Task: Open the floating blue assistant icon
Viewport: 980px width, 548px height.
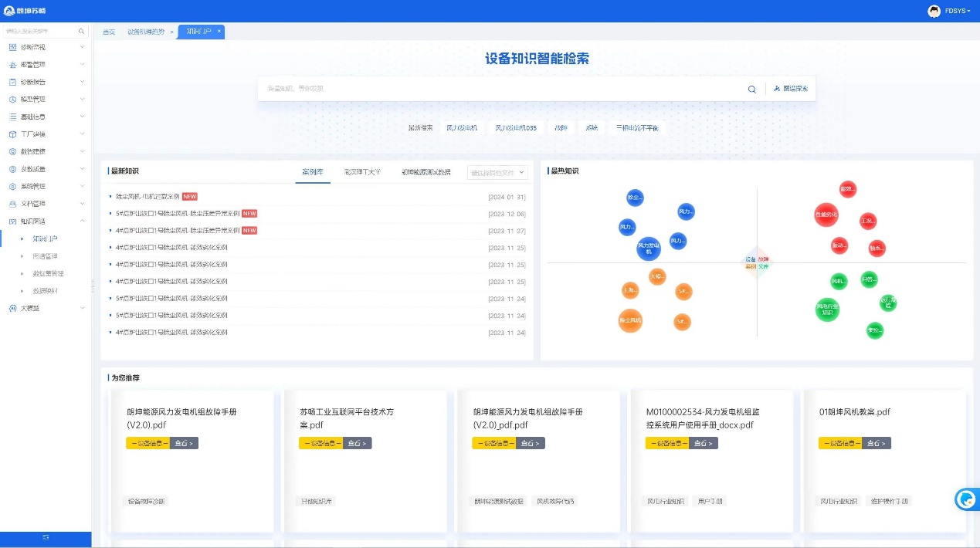Action: point(966,499)
